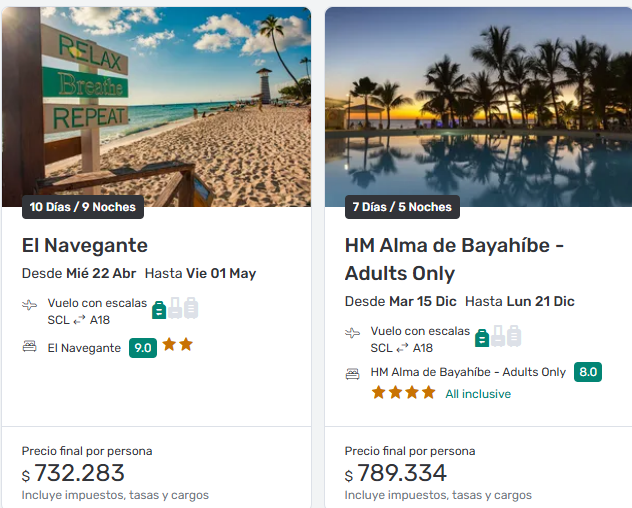Screen dimensions: 632x508
Task: Click the 8.0 rating badge
Action: 588,372
